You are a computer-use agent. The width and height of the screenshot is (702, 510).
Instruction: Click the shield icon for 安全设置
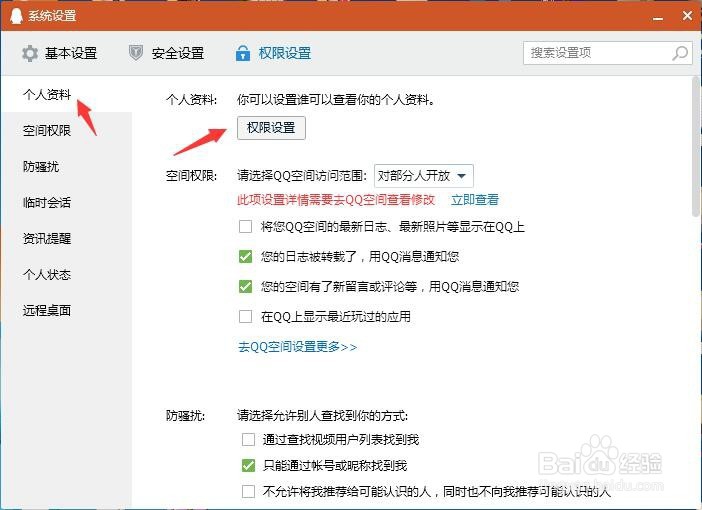136,53
